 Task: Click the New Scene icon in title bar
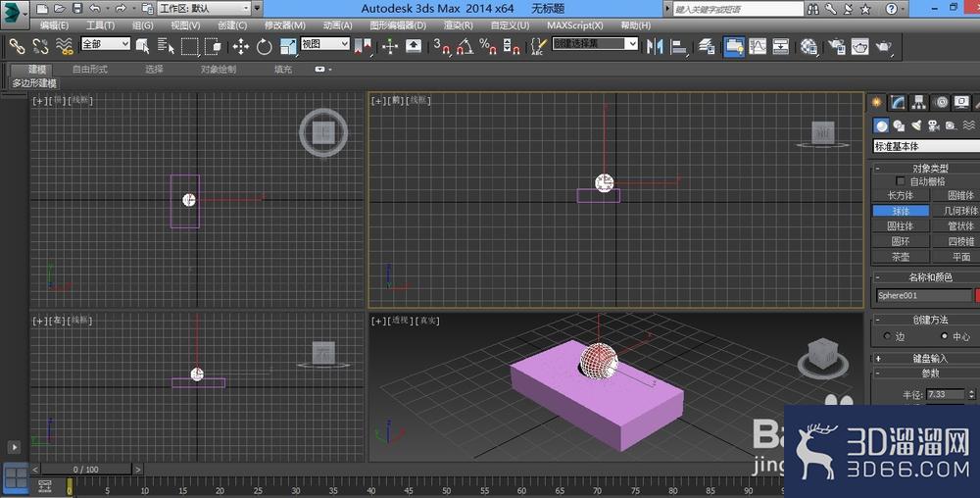coord(41,8)
